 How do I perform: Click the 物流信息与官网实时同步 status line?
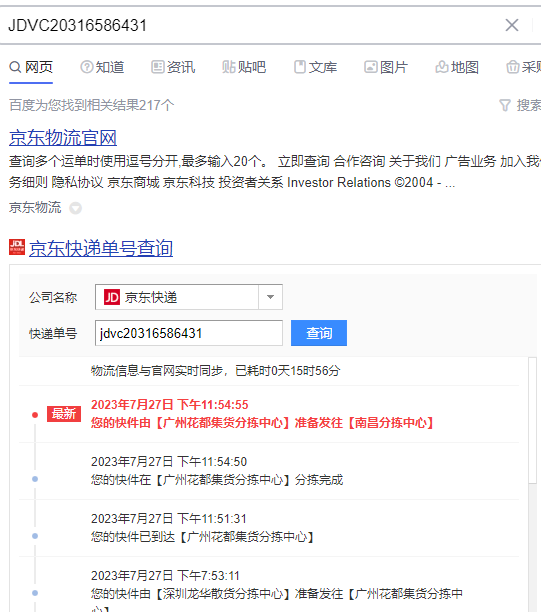(x=215, y=371)
